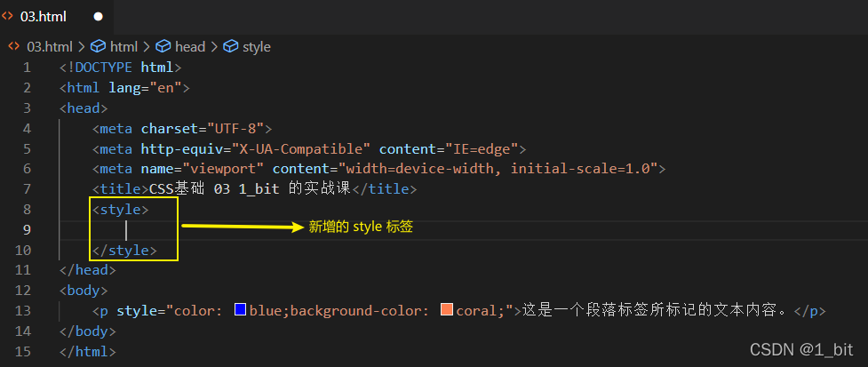Click the background-color property text

pyautogui.click(x=355, y=310)
